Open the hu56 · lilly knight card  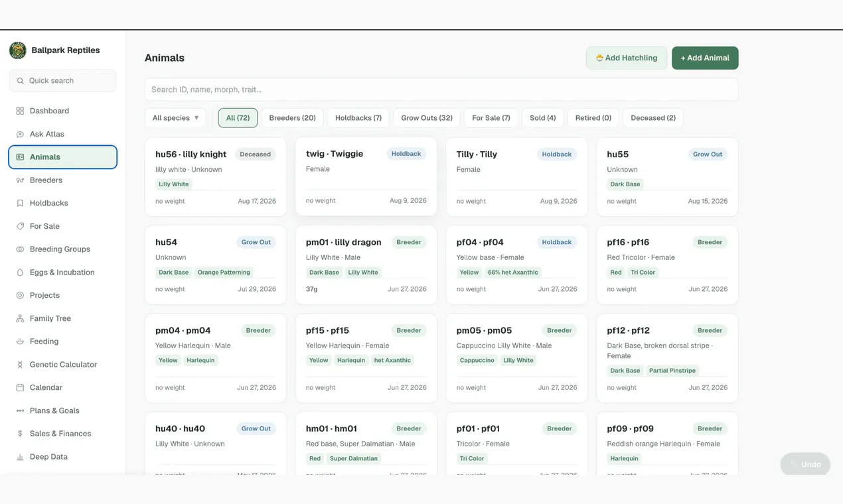216,177
